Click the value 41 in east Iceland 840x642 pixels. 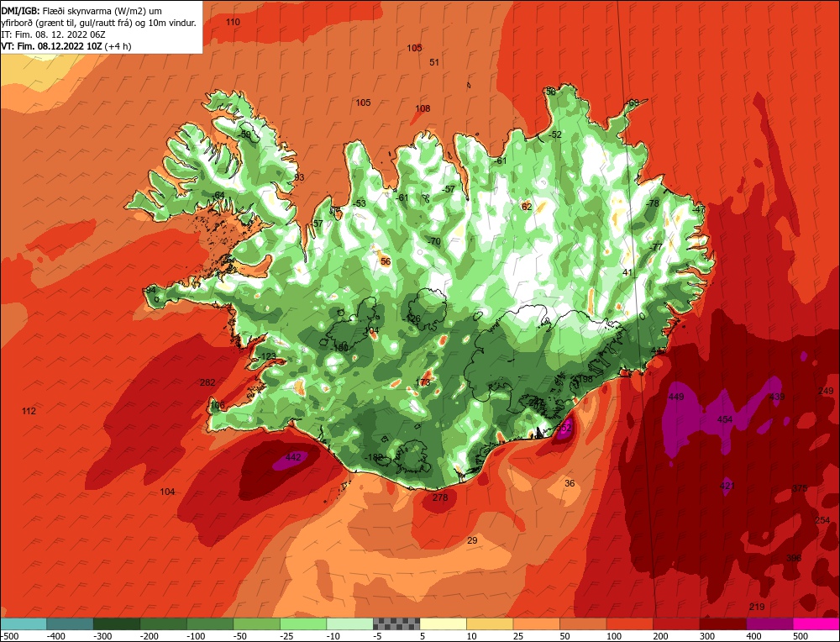[627, 272]
